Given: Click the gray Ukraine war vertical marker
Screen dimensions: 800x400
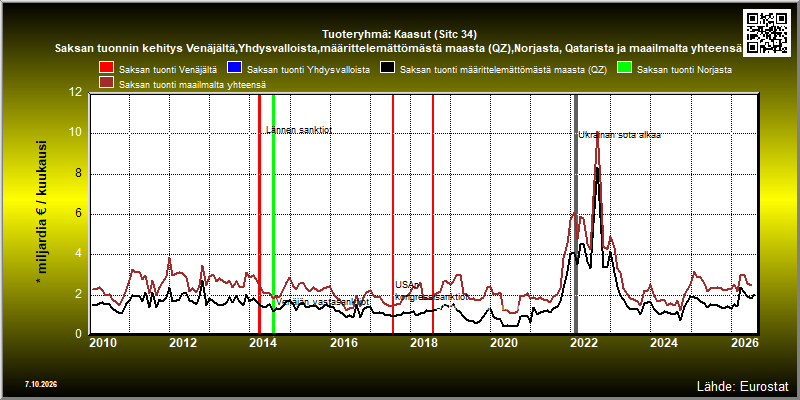Looking at the screenshot, I should 576,214.
